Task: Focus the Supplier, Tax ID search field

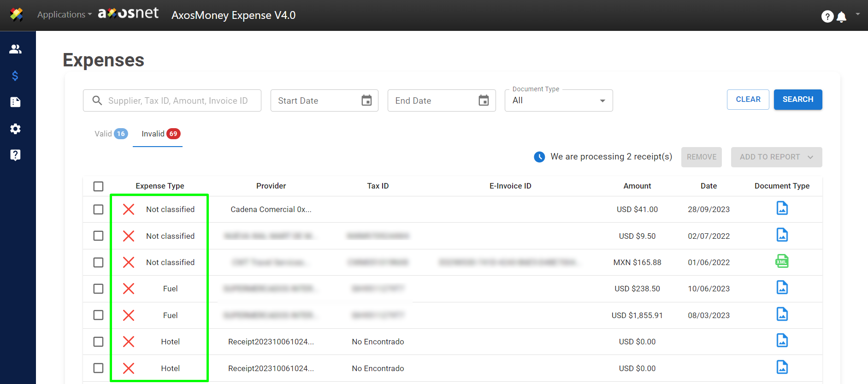Action: coord(177,100)
